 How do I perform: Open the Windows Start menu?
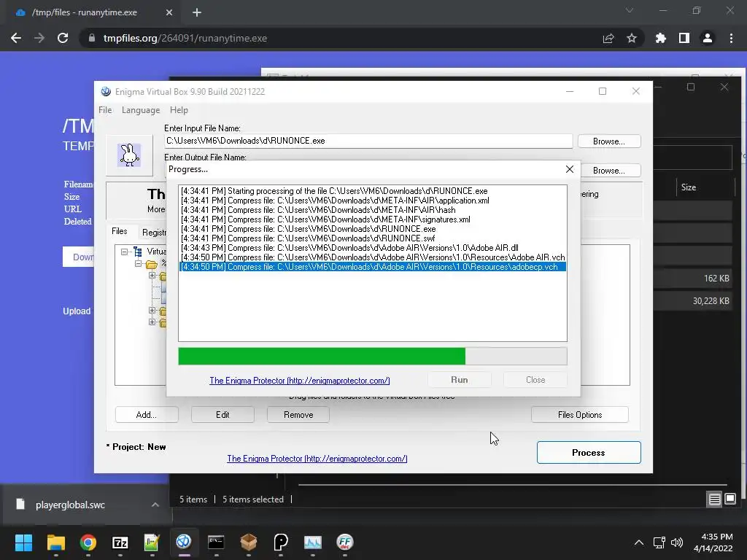click(x=23, y=542)
